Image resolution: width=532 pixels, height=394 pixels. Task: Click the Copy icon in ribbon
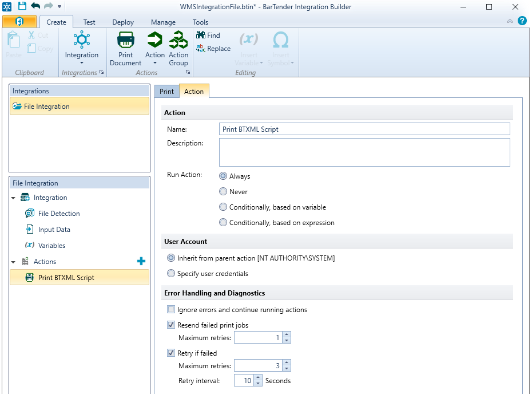coord(31,48)
